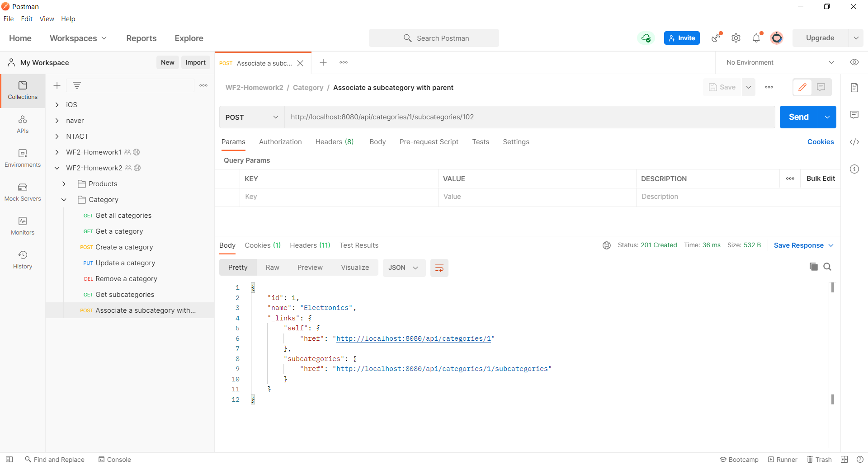
Task: Open tab options ellipsis menu
Action: (344, 62)
